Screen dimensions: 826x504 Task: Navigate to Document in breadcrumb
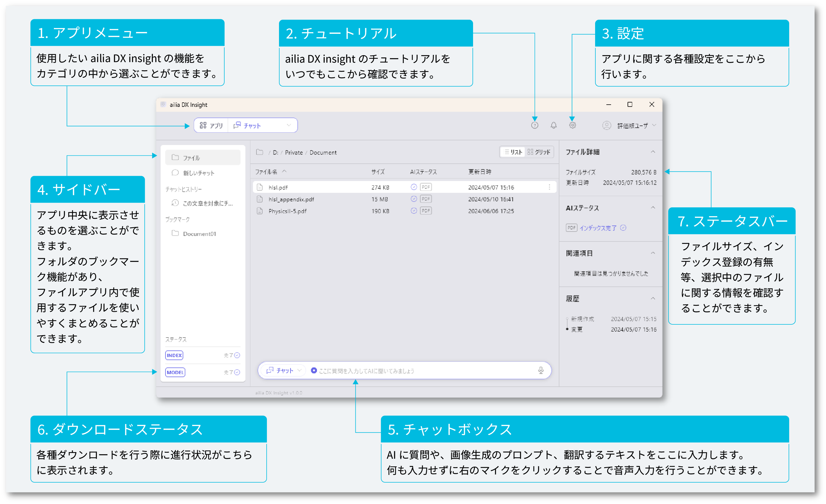323,153
